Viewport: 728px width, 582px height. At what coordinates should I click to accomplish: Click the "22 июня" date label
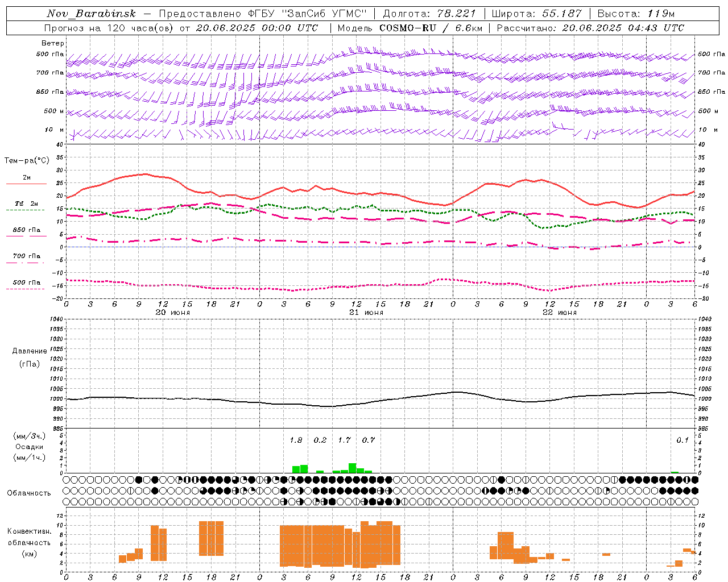tap(560, 313)
